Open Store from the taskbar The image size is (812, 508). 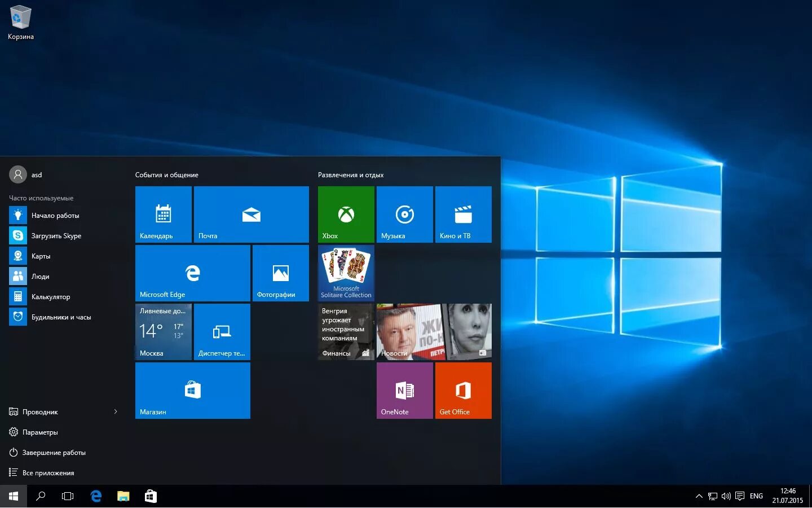pyautogui.click(x=151, y=496)
